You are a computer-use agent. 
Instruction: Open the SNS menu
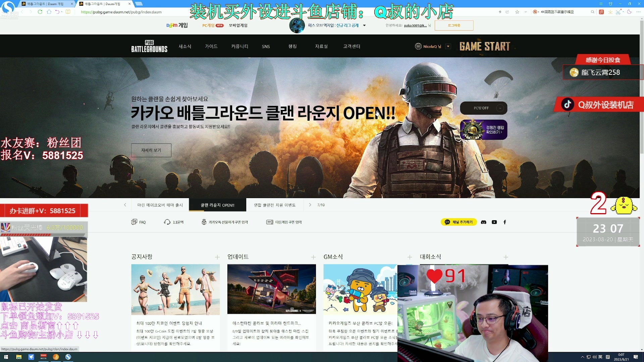coord(266,47)
